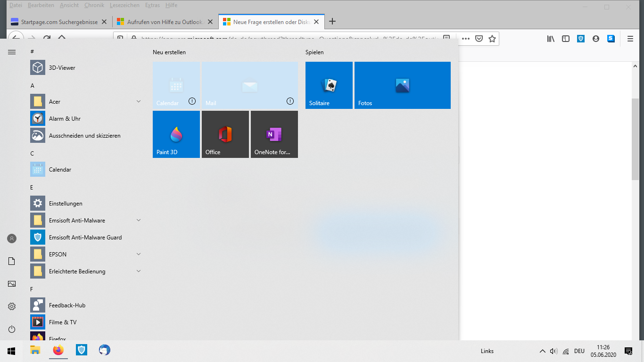
Task: Open the user account icon in Start
Action: point(12,239)
